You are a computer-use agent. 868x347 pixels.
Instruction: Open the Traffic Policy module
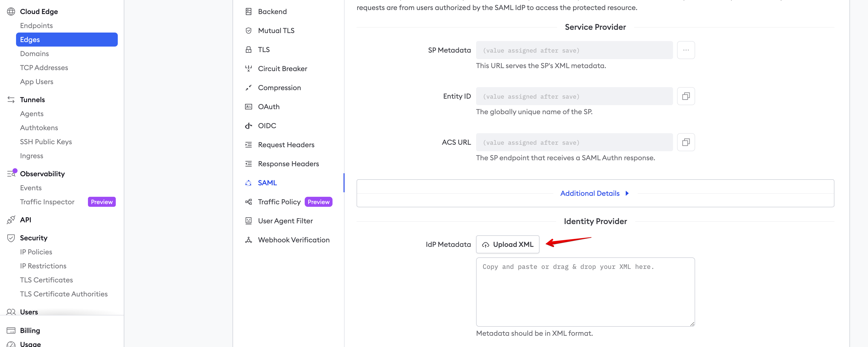(279, 202)
